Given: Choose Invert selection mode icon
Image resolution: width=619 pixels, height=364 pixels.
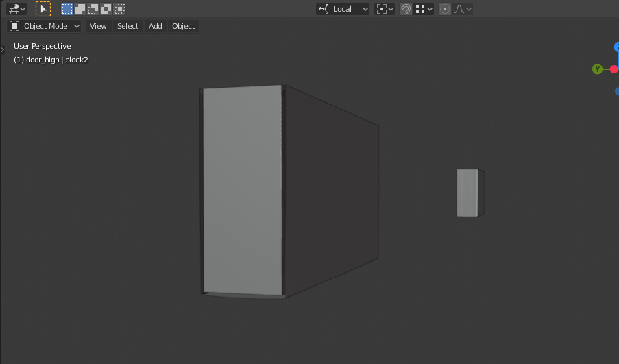Looking at the screenshot, I should [106, 9].
